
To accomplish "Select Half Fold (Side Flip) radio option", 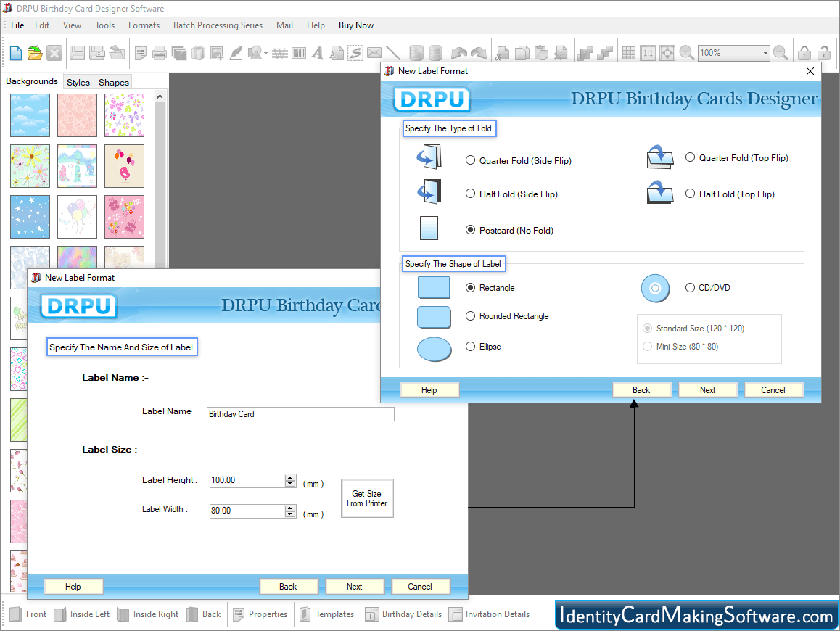I will pyautogui.click(x=470, y=194).
